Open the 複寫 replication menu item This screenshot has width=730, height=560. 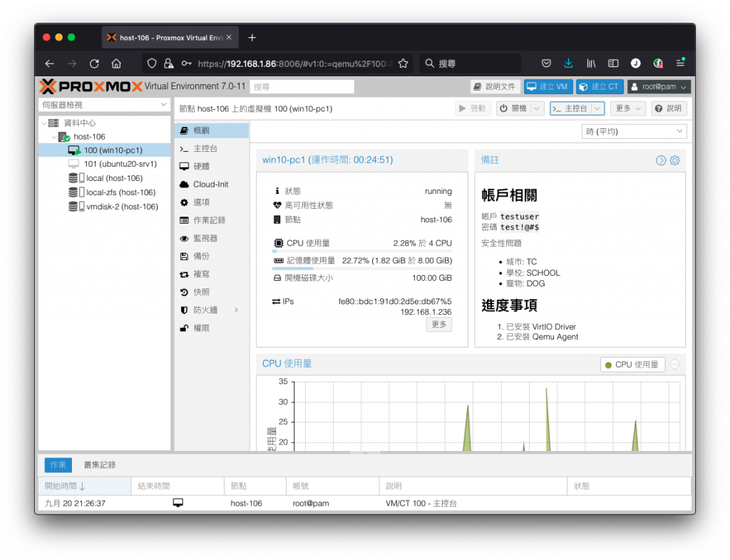point(212,274)
